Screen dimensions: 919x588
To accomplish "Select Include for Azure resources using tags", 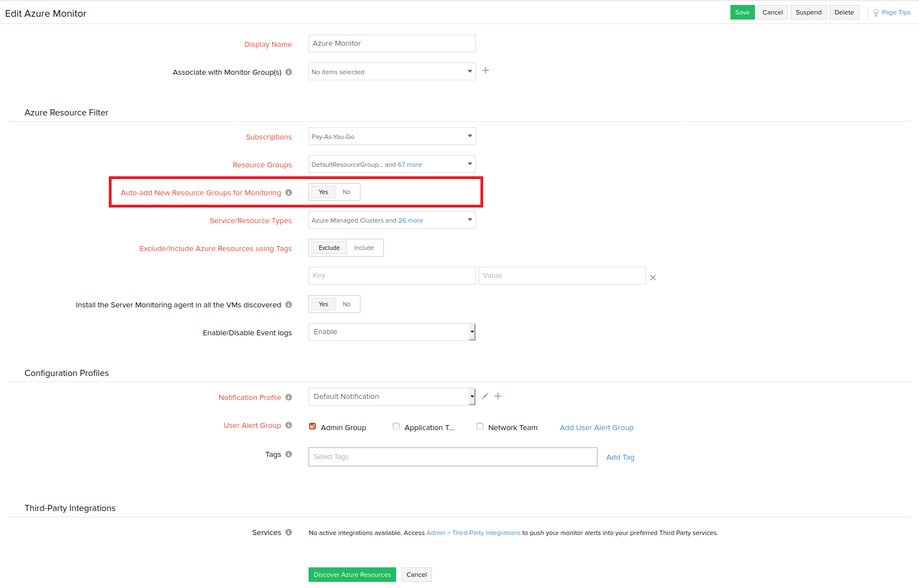I will click(364, 248).
